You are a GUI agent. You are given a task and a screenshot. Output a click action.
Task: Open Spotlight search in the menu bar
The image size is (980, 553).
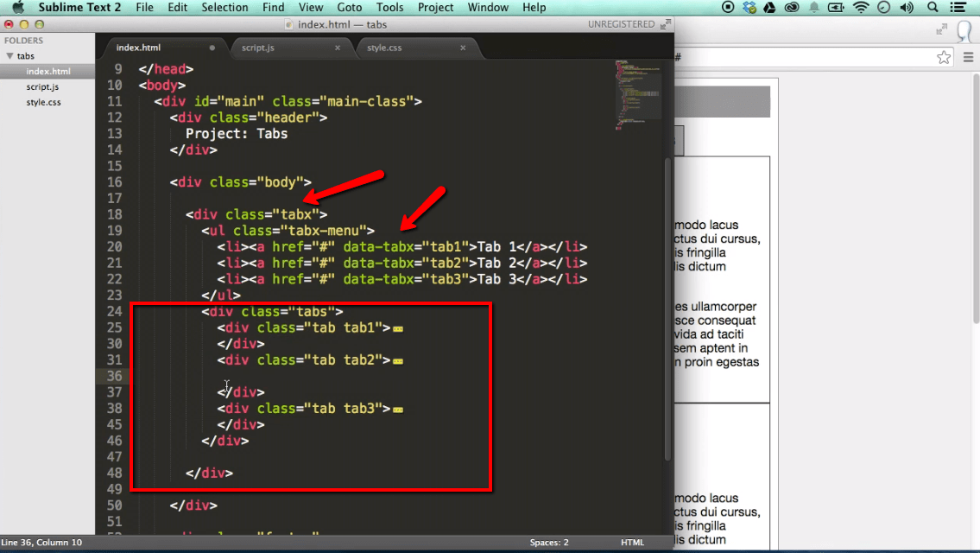coord(933,8)
